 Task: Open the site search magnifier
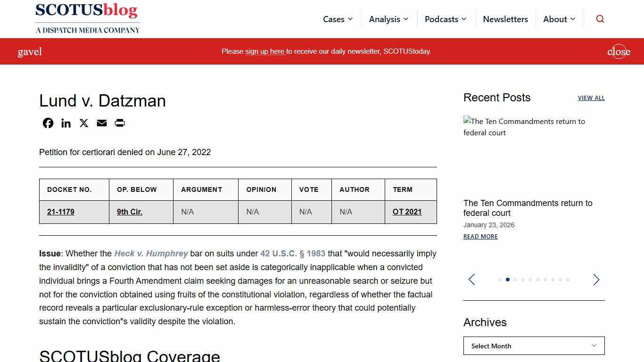[600, 19]
